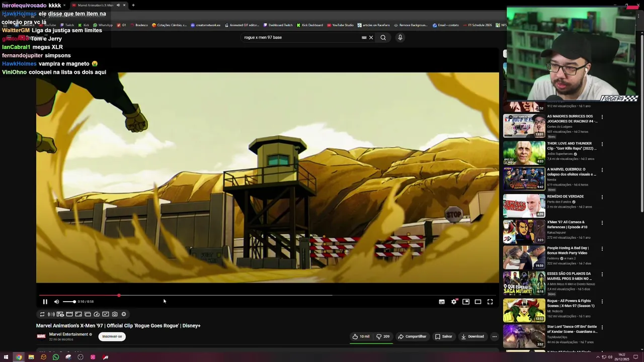Click the playback speed gauge icon

[x=97, y=314]
